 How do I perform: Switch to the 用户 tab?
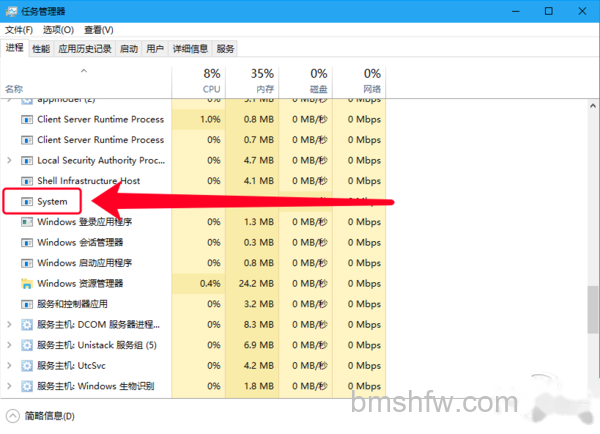pos(155,49)
